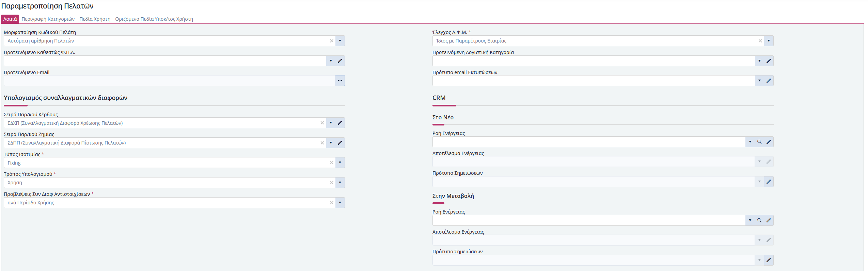Viewport: 868px width, 271px height.
Task: Select the ΣΔΠΠ Συναλλαγματική Διαφορά Πίστωσης value
Action: (x=67, y=143)
